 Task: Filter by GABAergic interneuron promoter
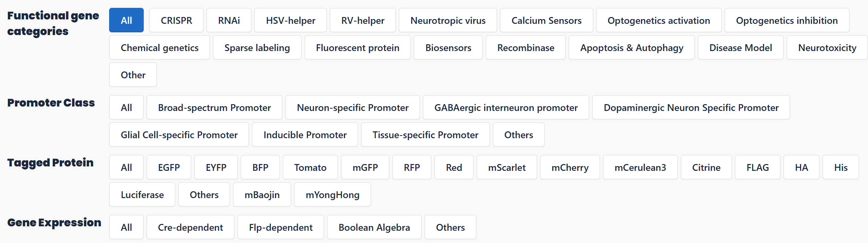coord(506,108)
